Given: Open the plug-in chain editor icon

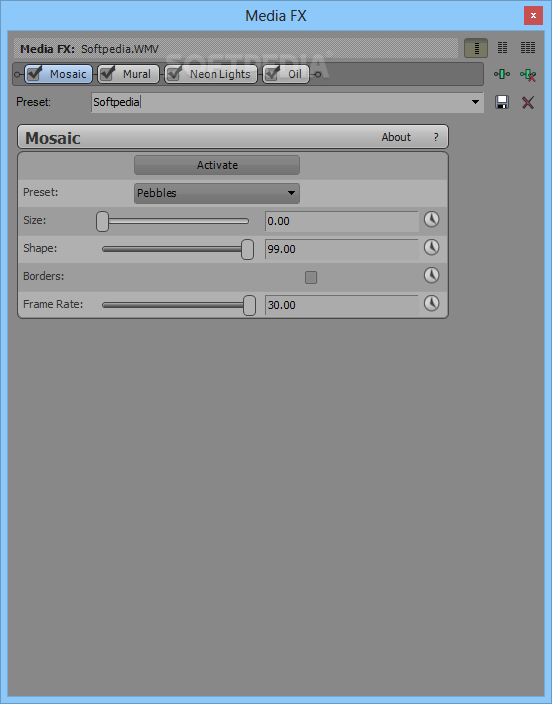Looking at the screenshot, I should tap(502, 74).
